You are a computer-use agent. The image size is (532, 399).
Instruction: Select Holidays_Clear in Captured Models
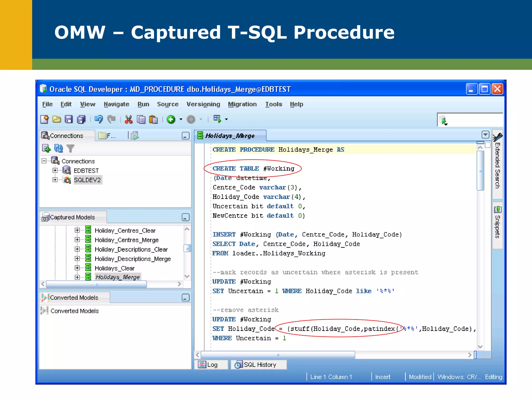115,268
